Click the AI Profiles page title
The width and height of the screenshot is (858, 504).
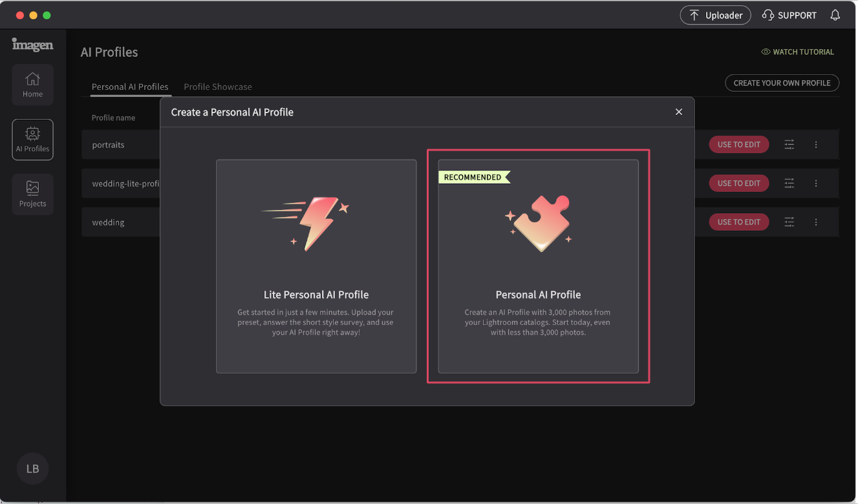[109, 52]
